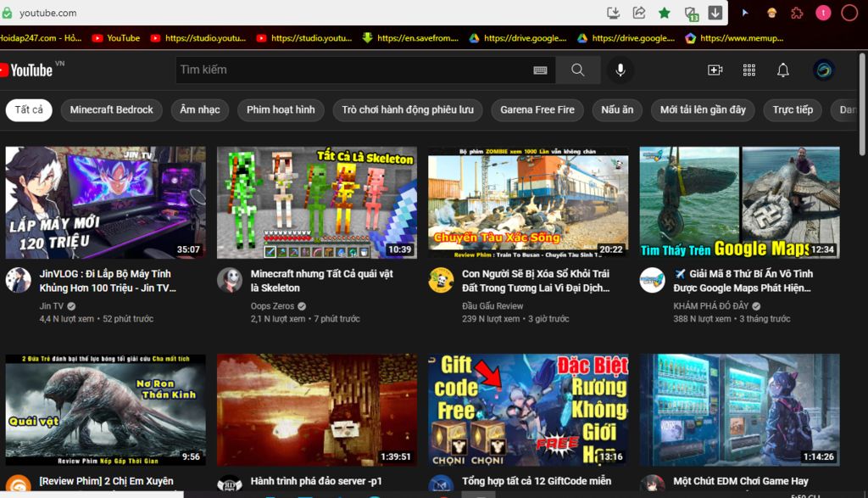Click the page vertical scrollbar
Screen dimensions: 868x498
[862, 104]
